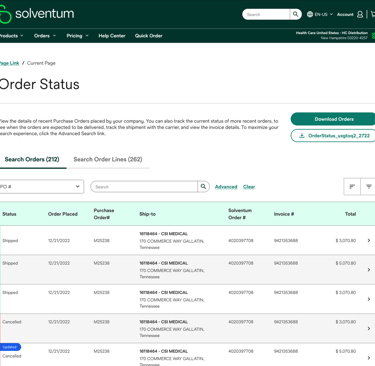Expand the Orders menu
Image resolution: width=375 pixels, height=366 pixels.
coord(45,36)
